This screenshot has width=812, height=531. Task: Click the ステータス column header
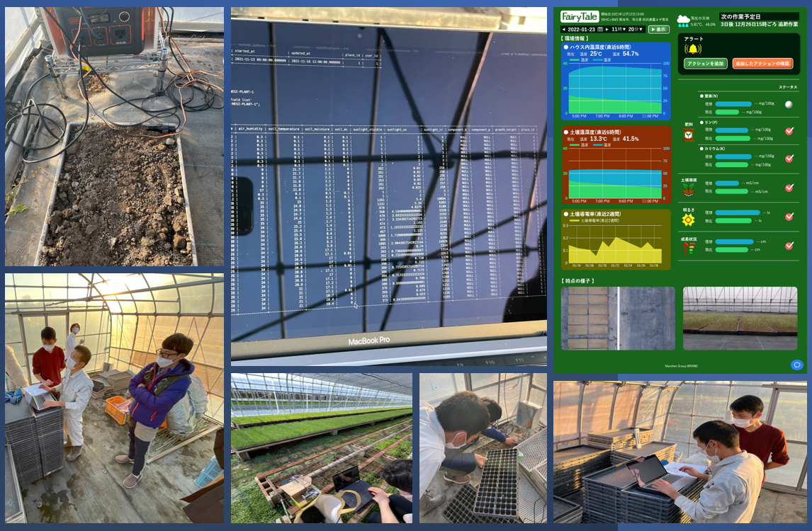pyautogui.click(x=788, y=87)
